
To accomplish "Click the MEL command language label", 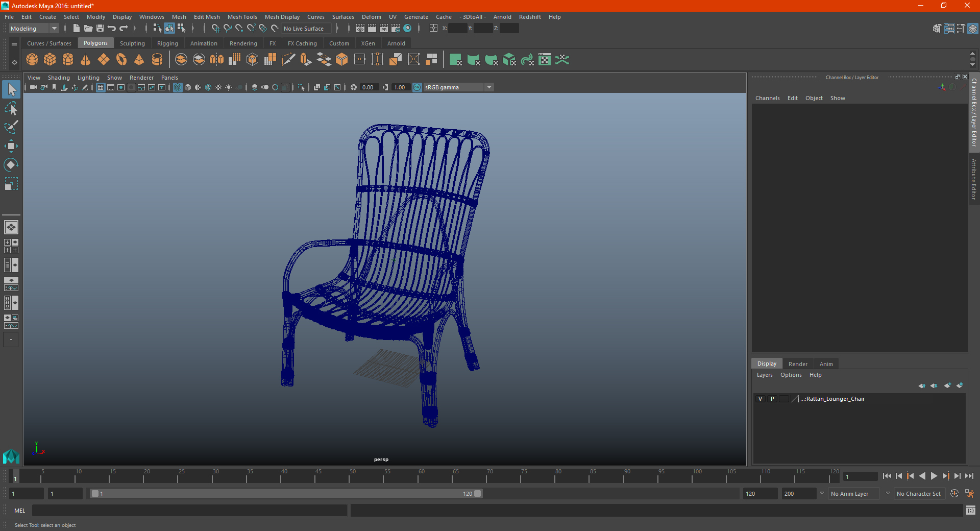I will coord(19,511).
